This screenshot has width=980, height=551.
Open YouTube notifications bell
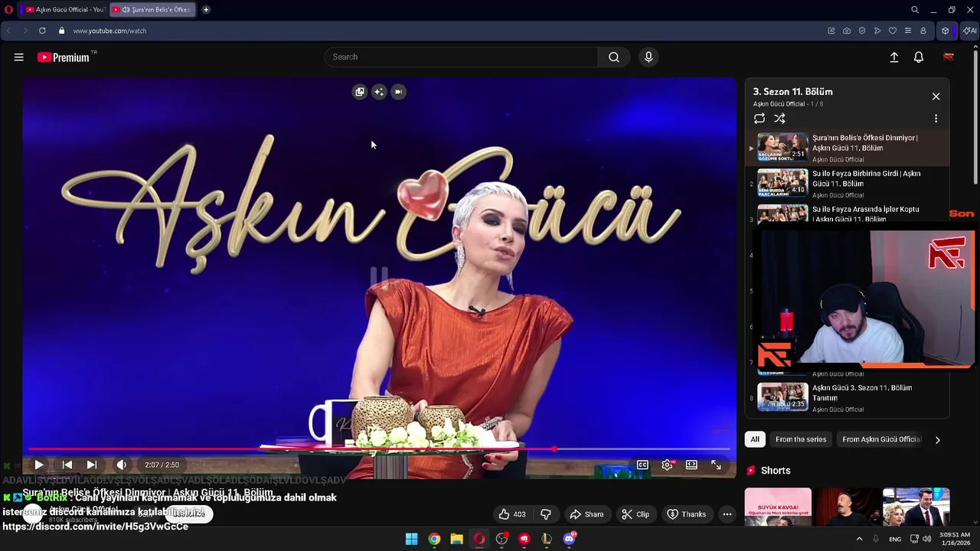coord(919,57)
